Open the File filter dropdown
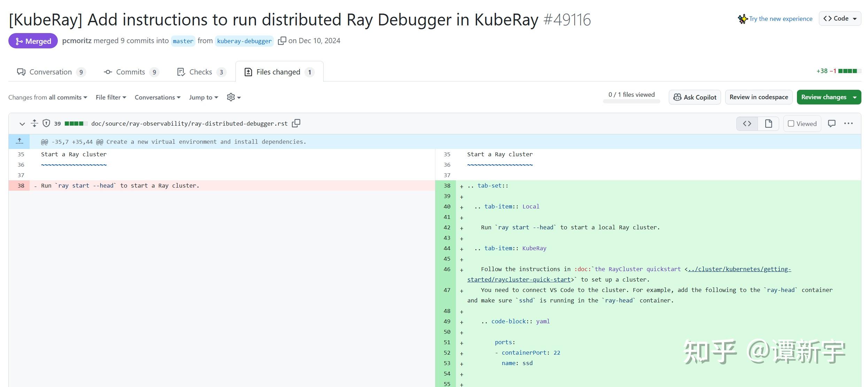This screenshot has height=387, width=868. click(x=110, y=97)
